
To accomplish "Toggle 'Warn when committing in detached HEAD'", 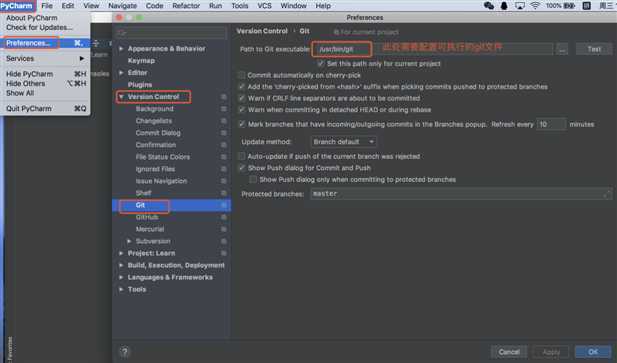I will click(x=242, y=110).
